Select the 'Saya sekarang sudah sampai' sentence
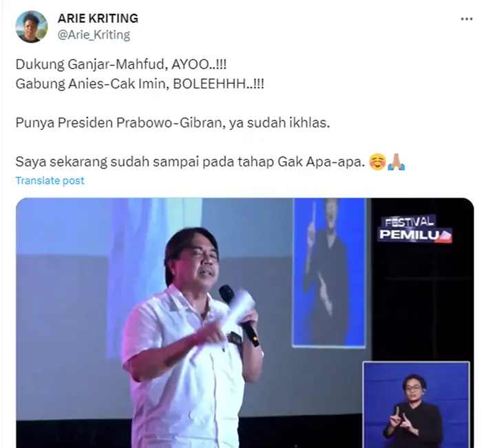 [190, 162]
